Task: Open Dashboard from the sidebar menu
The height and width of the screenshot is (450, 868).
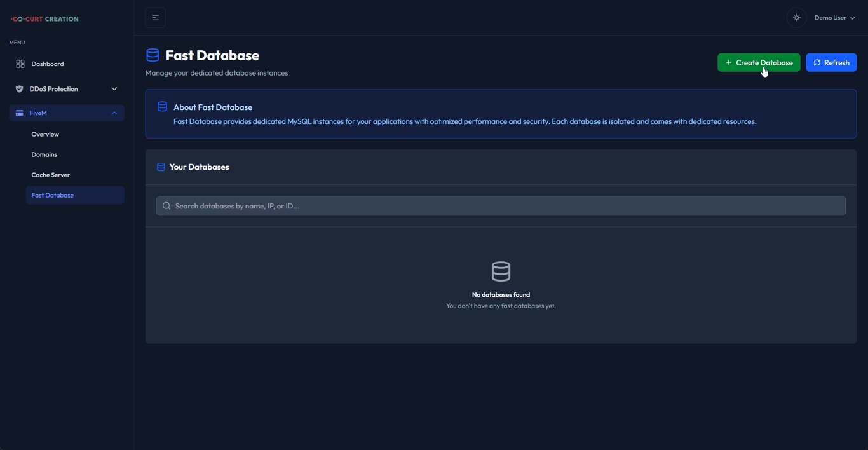Action: pos(67,64)
